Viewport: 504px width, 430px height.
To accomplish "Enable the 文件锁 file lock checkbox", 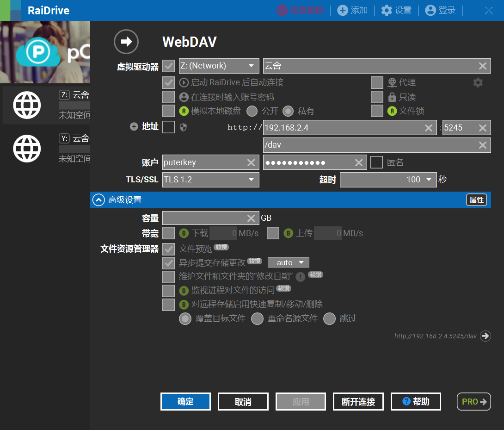I will (x=377, y=111).
